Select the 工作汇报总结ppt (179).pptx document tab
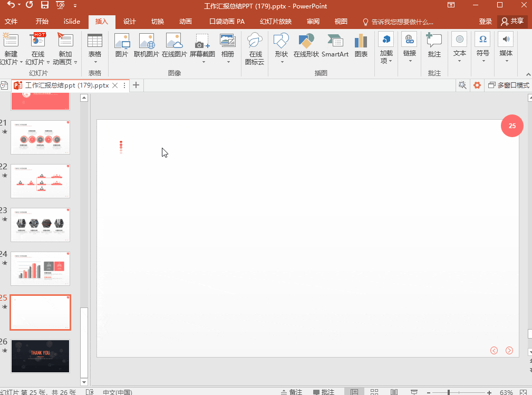The width and height of the screenshot is (532, 395). click(67, 85)
